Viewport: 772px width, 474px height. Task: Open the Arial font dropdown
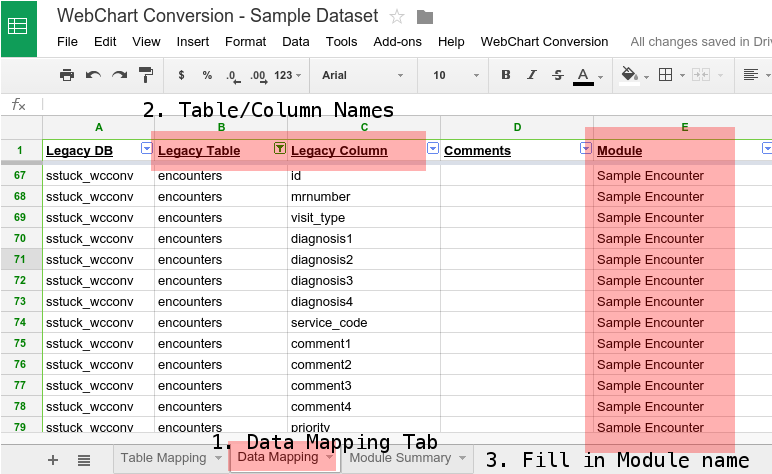click(x=362, y=75)
